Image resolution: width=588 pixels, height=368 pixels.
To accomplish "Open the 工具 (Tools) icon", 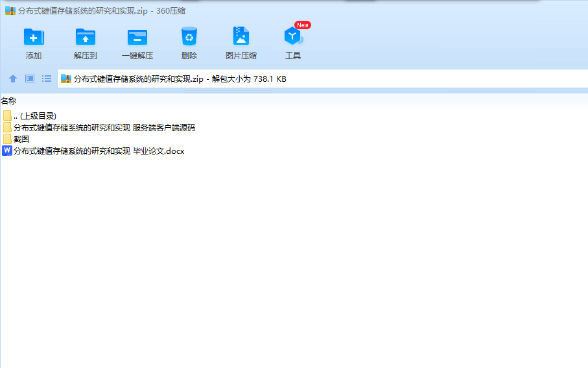I will (293, 36).
